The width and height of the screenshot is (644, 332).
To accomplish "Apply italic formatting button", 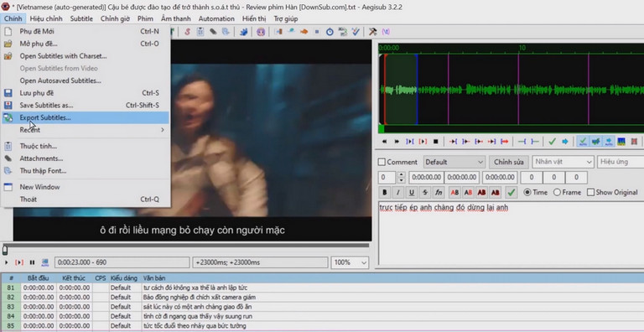I will pyautogui.click(x=397, y=192).
